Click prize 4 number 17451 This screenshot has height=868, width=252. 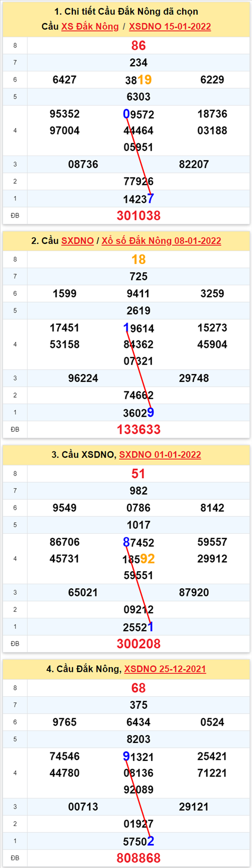coord(65,328)
